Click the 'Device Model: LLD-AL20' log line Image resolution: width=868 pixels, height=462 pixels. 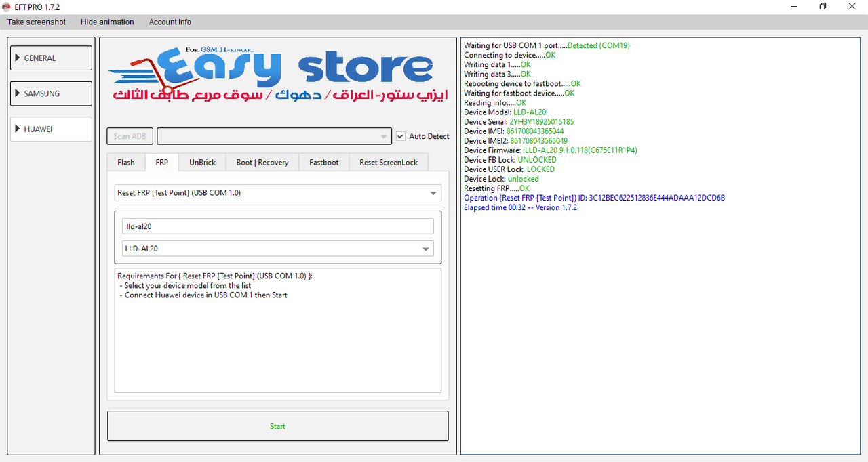point(505,112)
